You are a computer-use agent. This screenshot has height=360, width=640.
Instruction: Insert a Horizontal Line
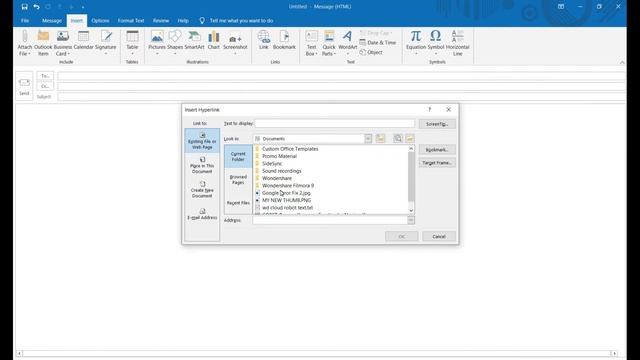coord(458,43)
